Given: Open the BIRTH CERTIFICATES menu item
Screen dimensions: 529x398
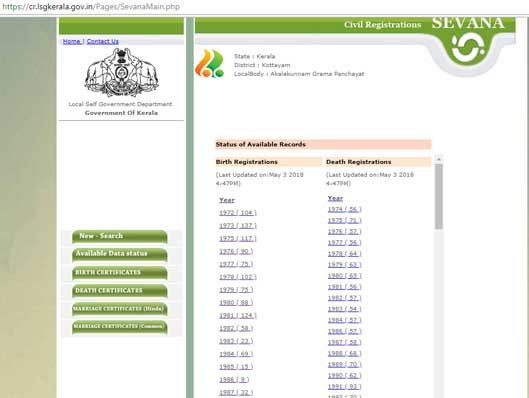Looking at the screenshot, I should (120, 273).
